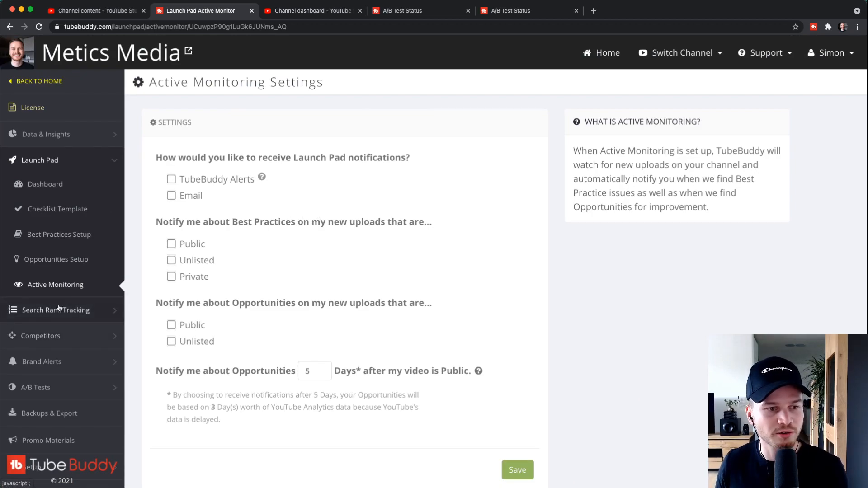This screenshot has height=488, width=868.
Task: Open the Switch Channel dropdown
Action: [680, 52]
